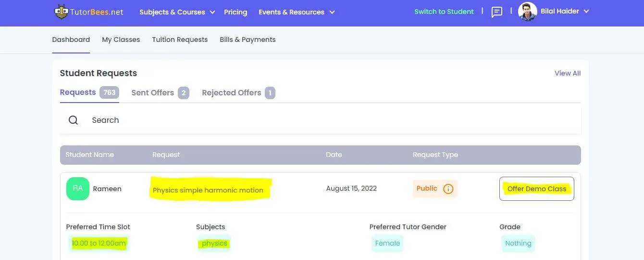The image size is (644, 260).
Task: Click Bilal Haider's profile picture
Action: pyautogui.click(x=527, y=12)
